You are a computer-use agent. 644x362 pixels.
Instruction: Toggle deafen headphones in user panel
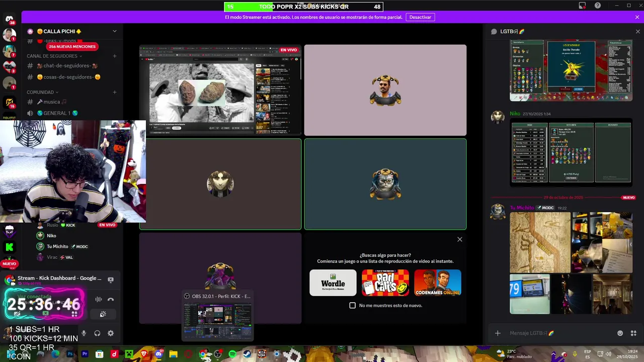97,333
